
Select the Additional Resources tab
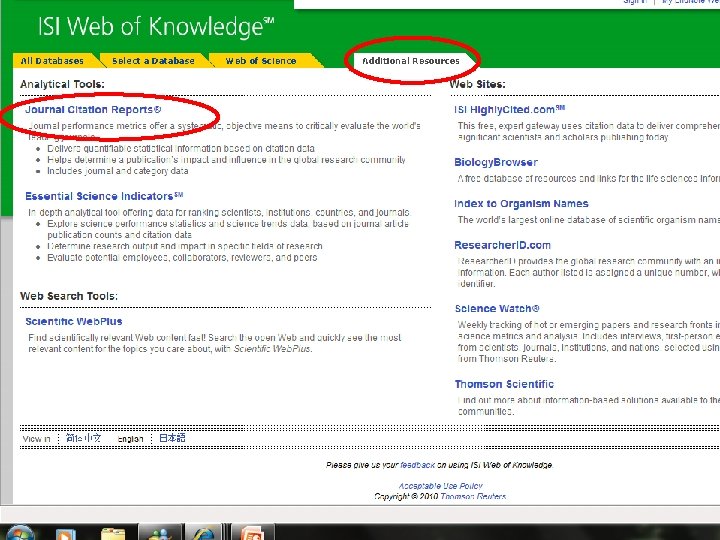(411, 61)
